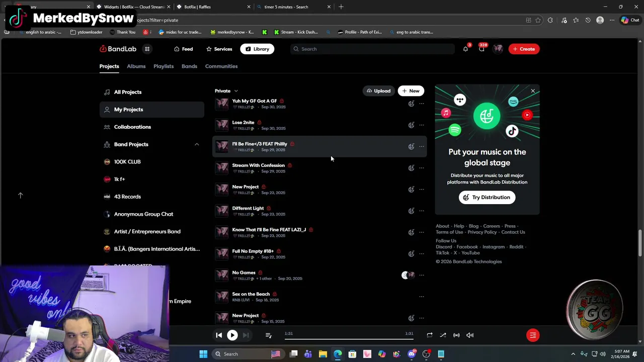644x362 pixels.
Task: Open more options for Lose 2nite
Action: (422, 125)
